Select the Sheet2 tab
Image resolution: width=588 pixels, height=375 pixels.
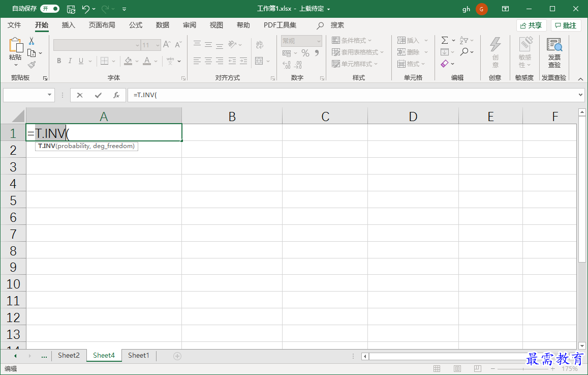click(x=69, y=356)
